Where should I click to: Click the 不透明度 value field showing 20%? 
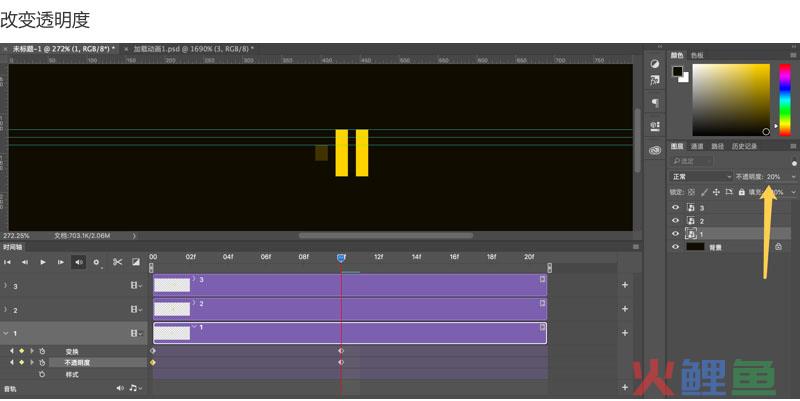coord(775,176)
